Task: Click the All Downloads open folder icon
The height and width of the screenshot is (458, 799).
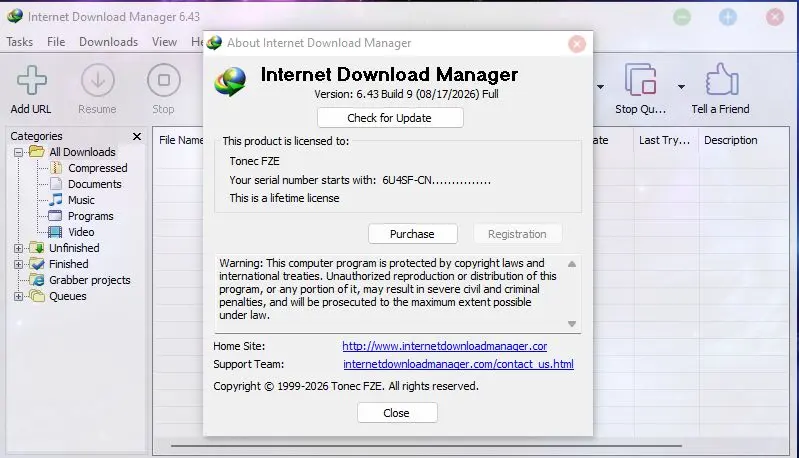Action: pos(37,151)
